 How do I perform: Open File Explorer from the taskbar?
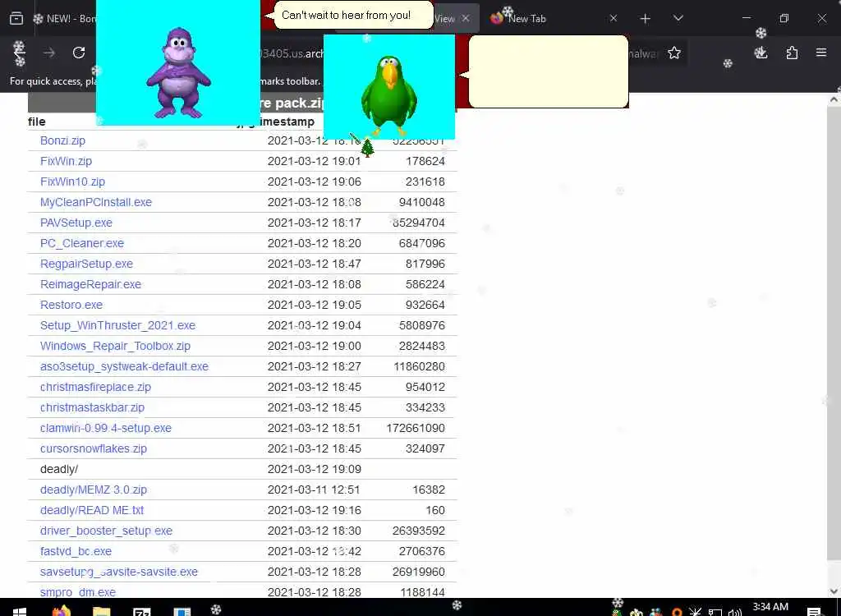(101, 611)
